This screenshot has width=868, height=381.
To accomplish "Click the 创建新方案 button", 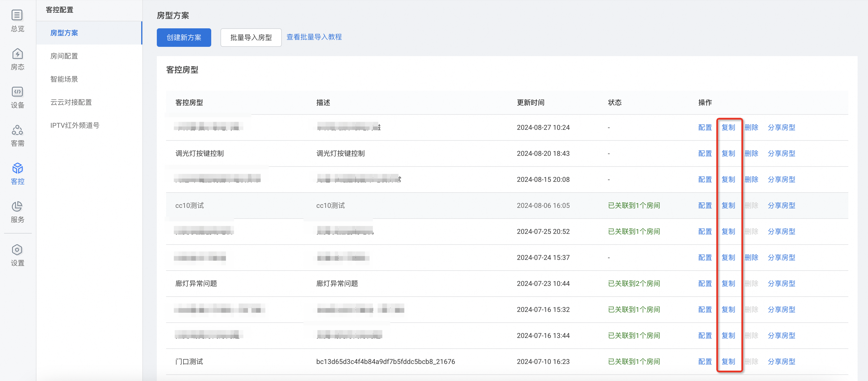I will (184, 37).
